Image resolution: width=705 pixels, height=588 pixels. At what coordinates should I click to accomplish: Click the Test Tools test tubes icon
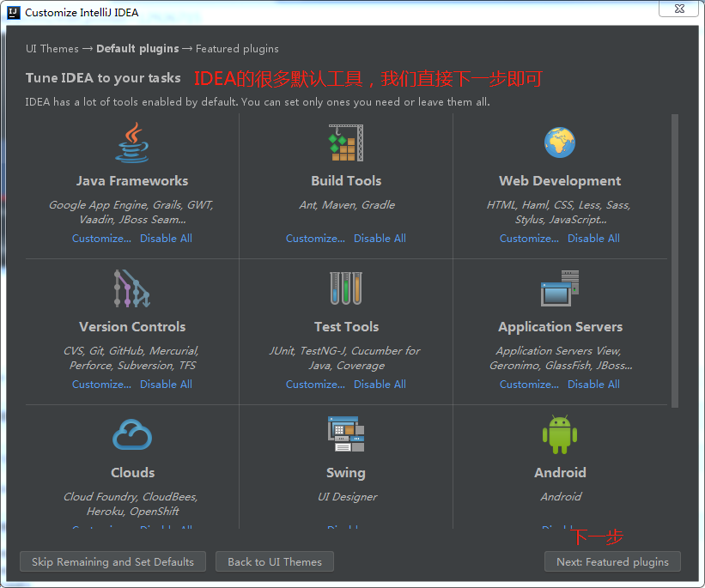pyautogui.click(x=346, y=288)
